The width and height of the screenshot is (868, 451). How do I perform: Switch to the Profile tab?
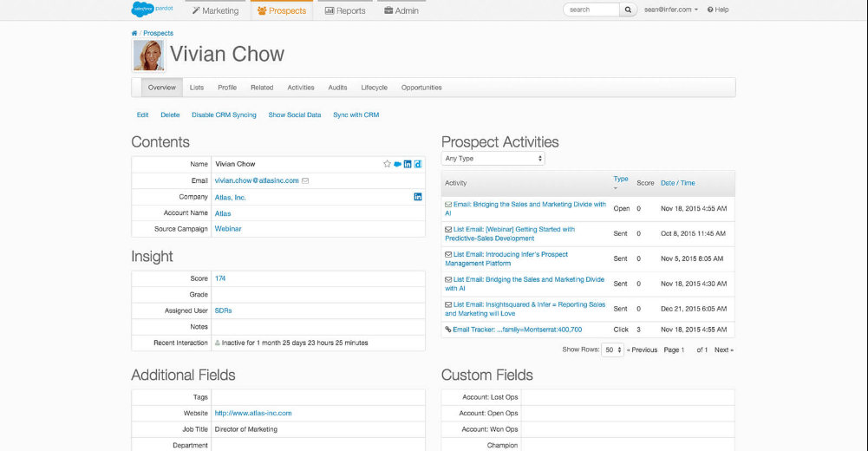(x=227, y=88)
